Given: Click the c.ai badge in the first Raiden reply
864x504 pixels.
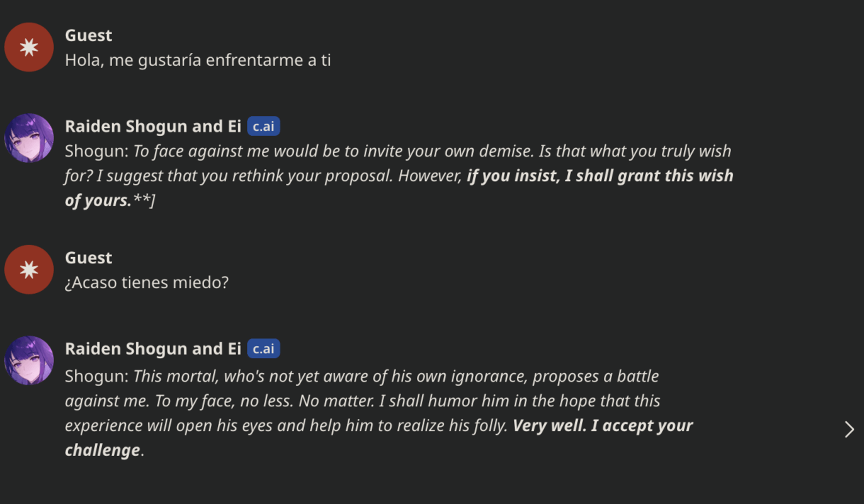Looking at the screenshot, I should (263, 127).
